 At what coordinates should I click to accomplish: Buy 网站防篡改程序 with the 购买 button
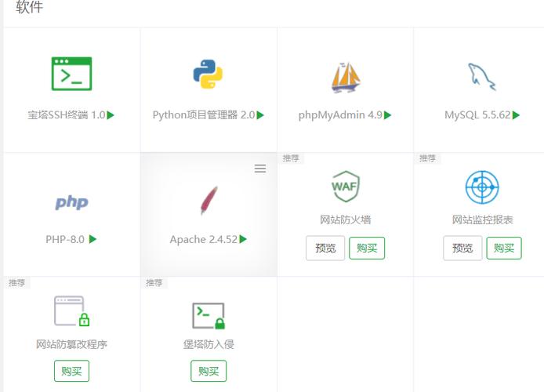[71, 371]
